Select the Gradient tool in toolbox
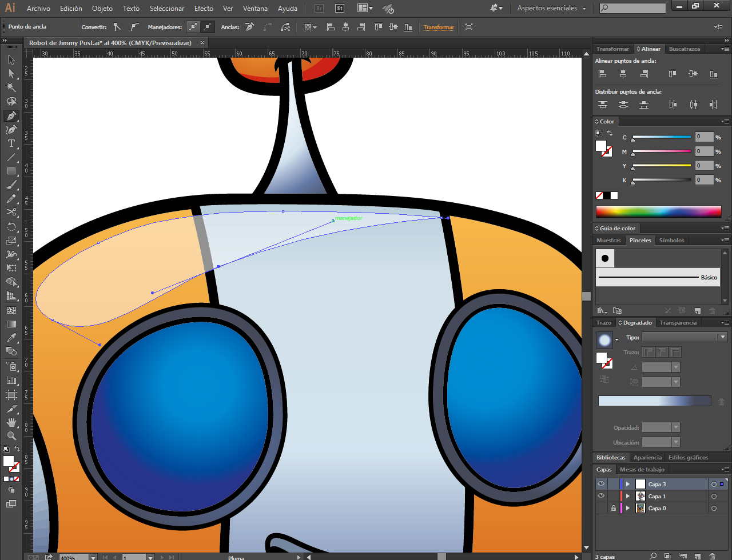Viewport: 732px width, 560px height. coord(11,324)
